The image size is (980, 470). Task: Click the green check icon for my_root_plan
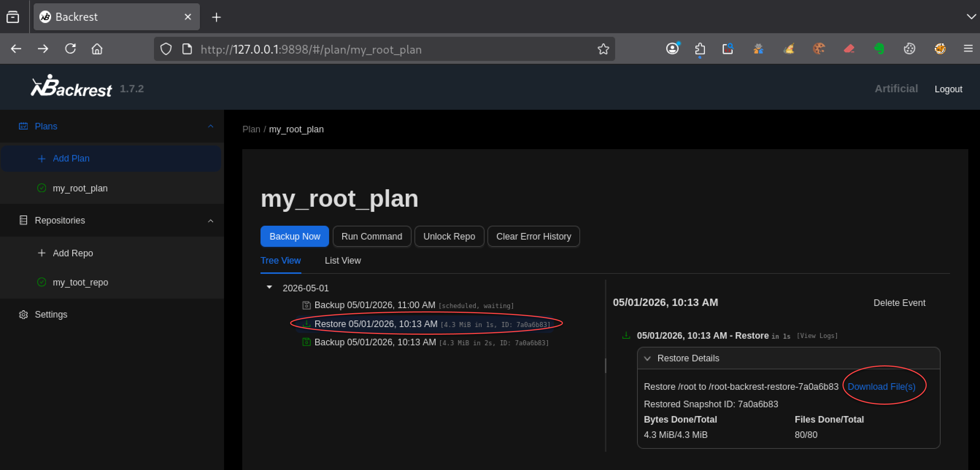coord(42,188)
